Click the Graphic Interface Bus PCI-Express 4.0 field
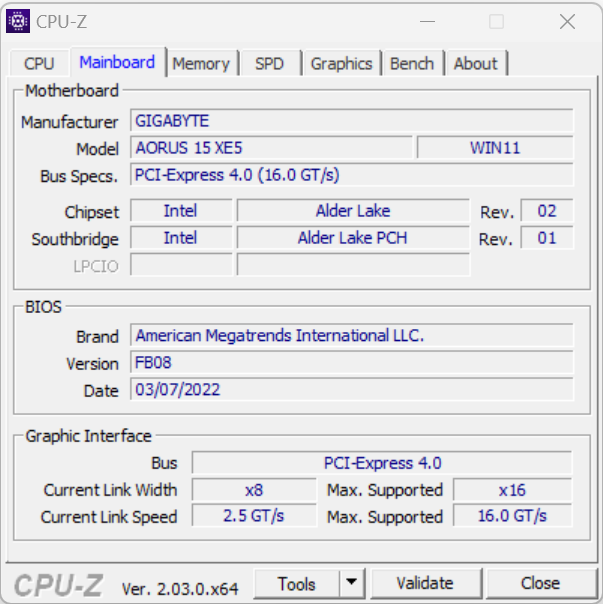603x604 pixels. [382, 463]
